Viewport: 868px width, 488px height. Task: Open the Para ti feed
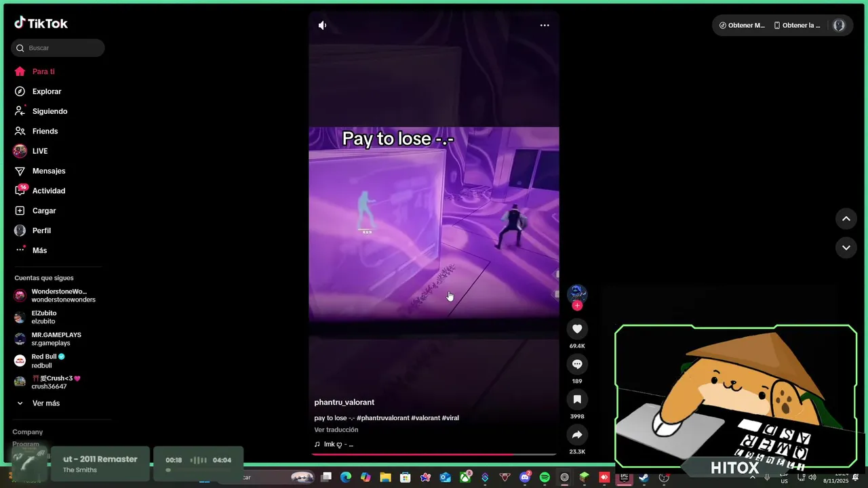tap(43, 72)
